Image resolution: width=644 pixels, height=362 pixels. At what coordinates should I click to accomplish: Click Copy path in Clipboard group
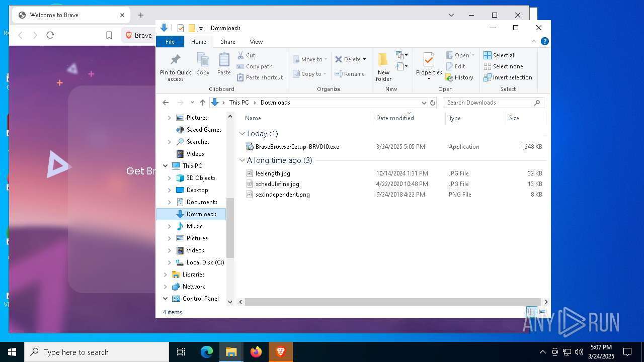pos(255,66)
